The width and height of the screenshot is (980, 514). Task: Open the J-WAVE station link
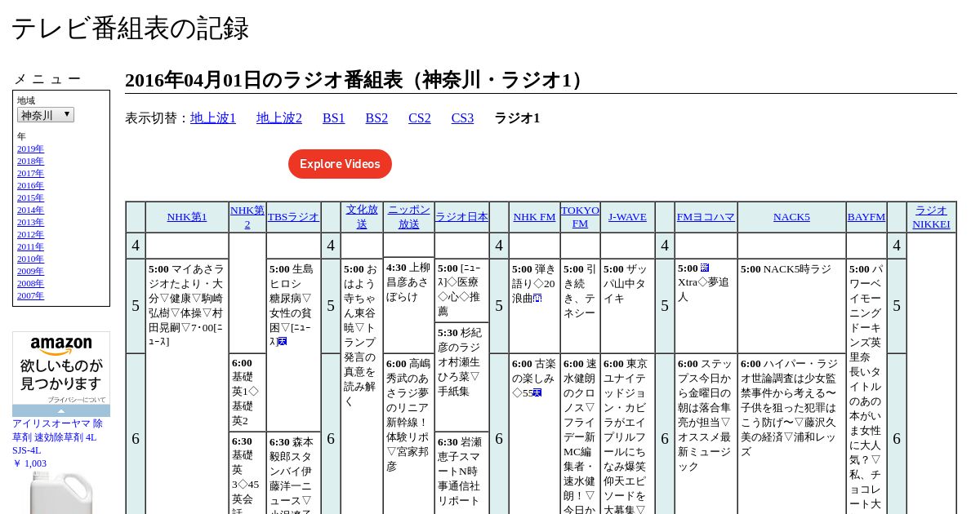tap(627, 217)
